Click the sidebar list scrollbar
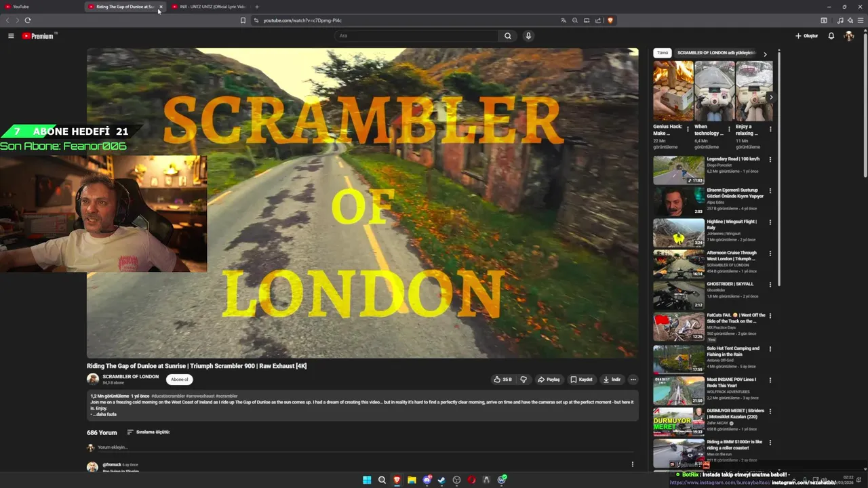This screenshot has width=868, height=488. pyautogui.click(x=779, y=167)
